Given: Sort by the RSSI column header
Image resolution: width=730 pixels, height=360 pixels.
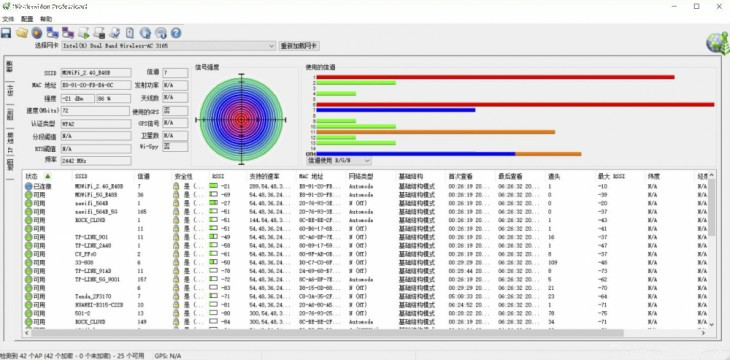Looking at the screenshot, I should click(227, 176).
